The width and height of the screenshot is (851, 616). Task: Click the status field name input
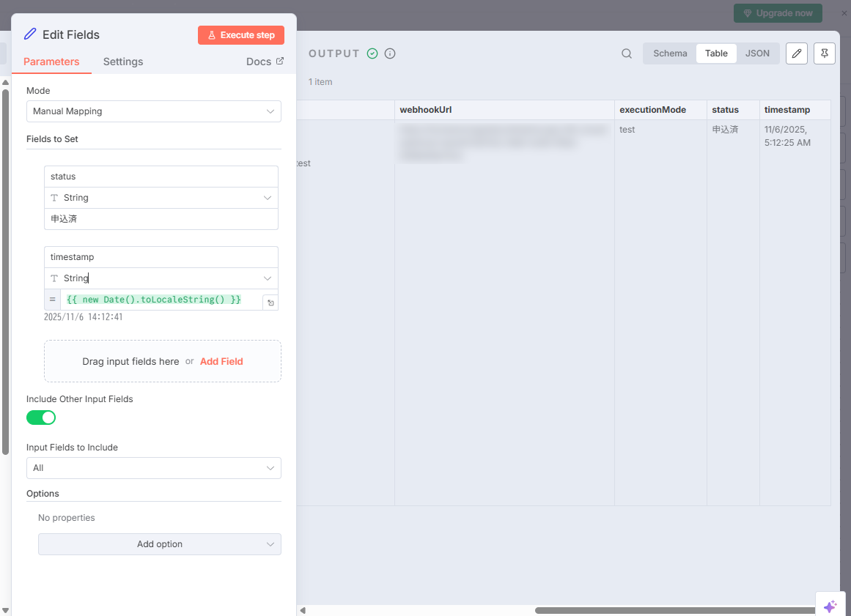pos(161,177)
